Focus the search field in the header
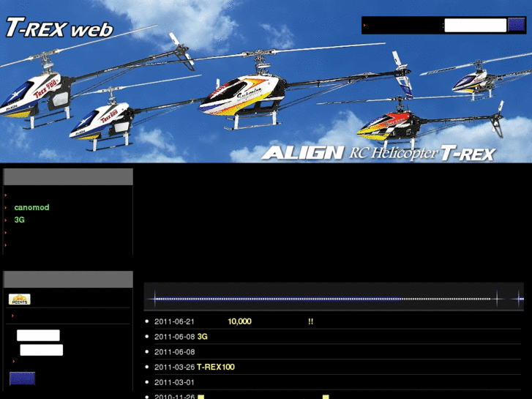The image size is (532, 399). (x=476, y=25)
